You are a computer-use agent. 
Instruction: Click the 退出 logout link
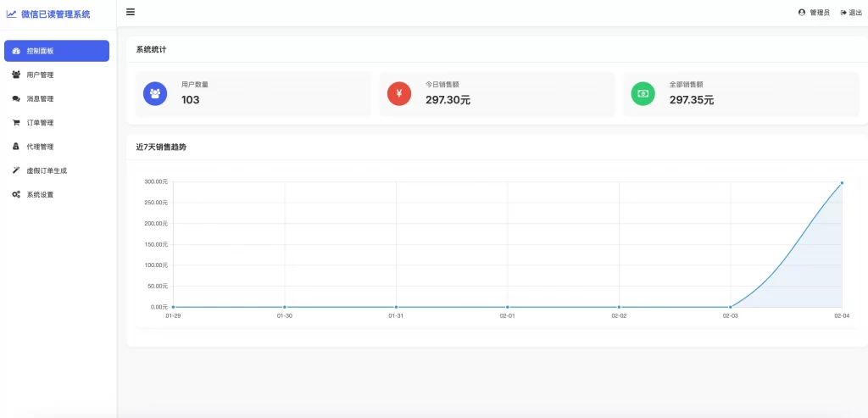(x=851, y=13)
